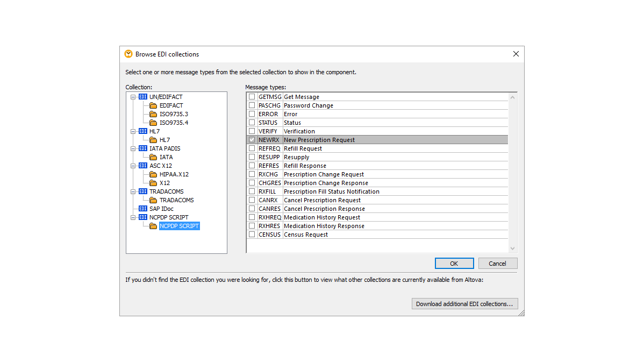644x362 pixels.
Task: Confirm selection with the OK button
Action: (x=454, y=263)
